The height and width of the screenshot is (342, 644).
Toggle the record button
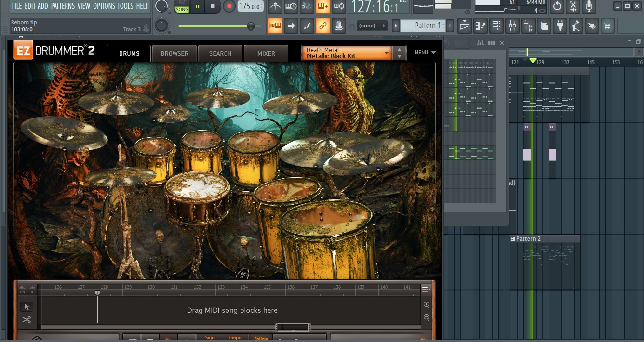229,6
